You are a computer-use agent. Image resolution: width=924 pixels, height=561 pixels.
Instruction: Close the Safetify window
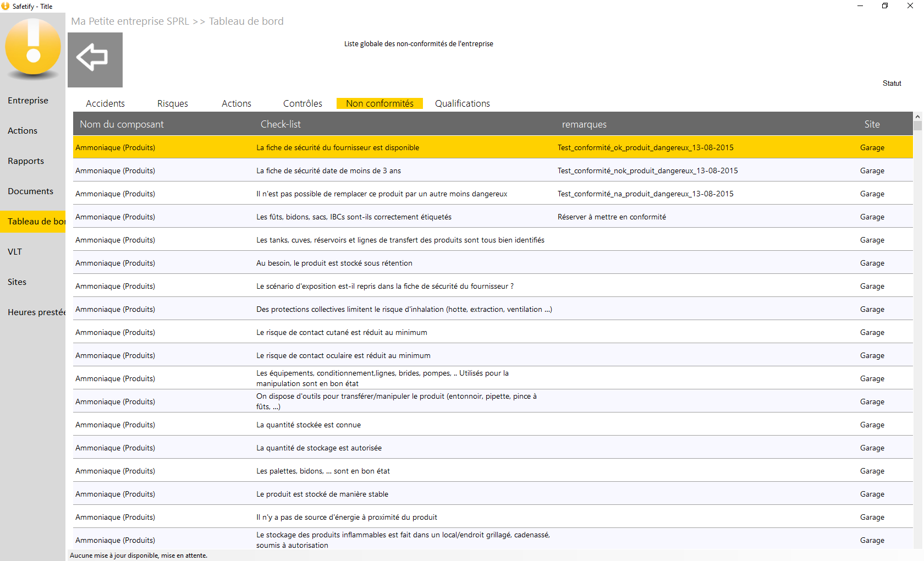click(x=910, y=6)
